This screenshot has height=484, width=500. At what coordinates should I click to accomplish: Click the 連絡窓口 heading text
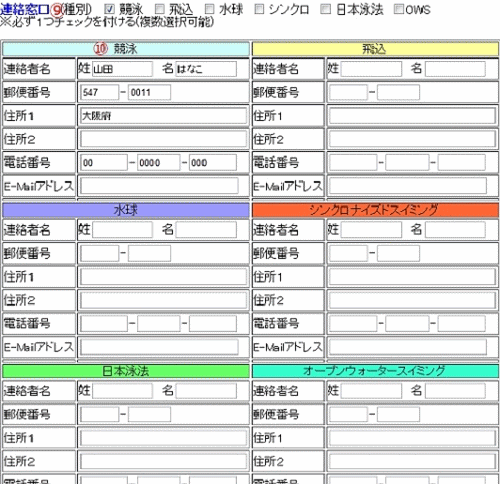pyautogui.click(x=25, y=10)
